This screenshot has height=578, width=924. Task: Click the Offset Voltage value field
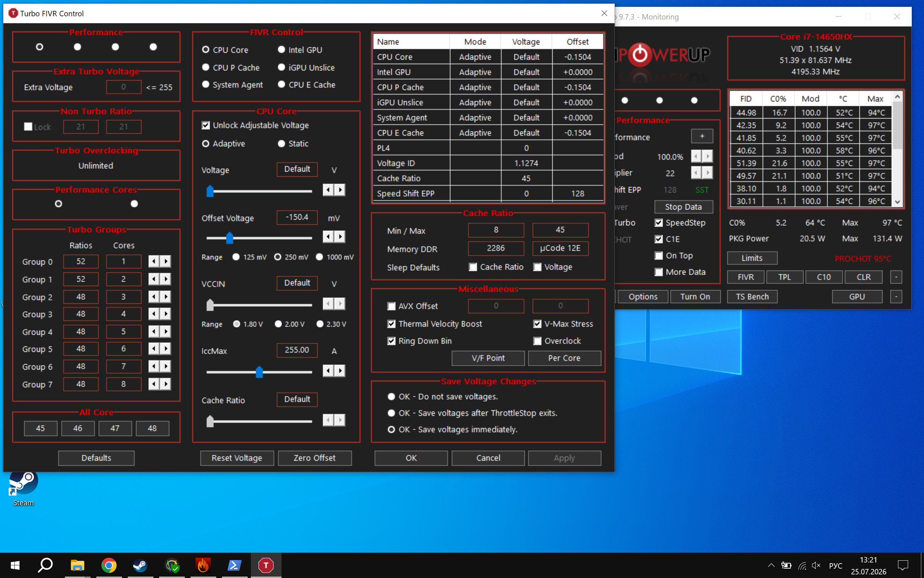[x=297, y=217]
